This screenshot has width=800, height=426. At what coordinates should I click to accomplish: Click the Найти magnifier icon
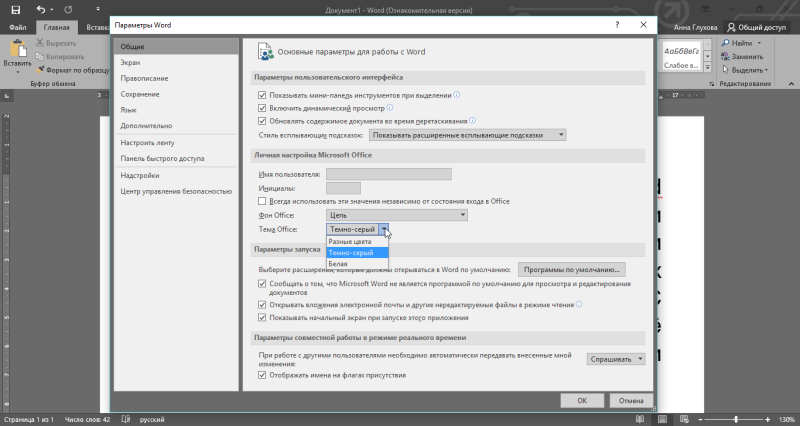(x=726, y=43)
